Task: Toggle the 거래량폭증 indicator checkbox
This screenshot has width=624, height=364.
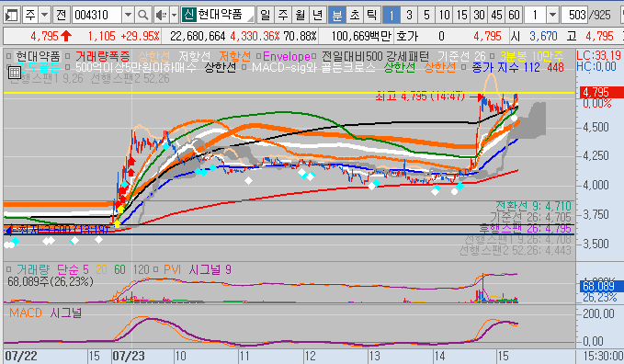Action: (68, 57)
